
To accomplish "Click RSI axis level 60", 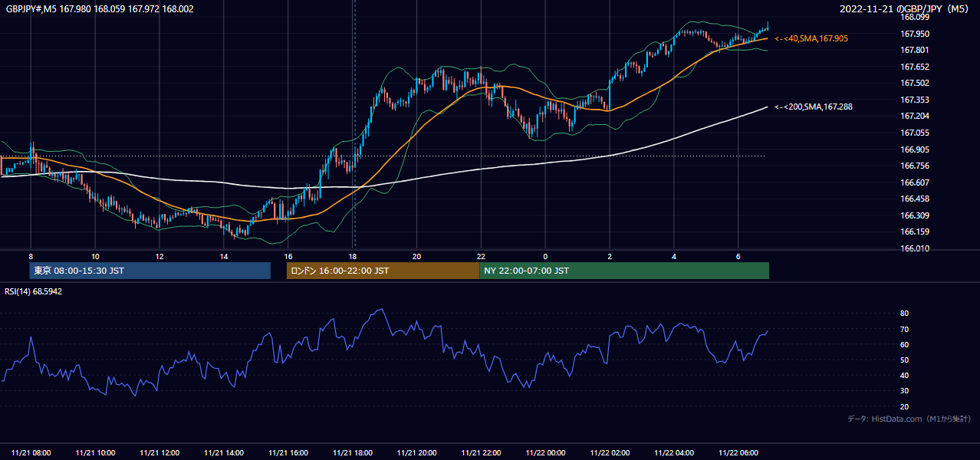I will [x=904, y=344].
